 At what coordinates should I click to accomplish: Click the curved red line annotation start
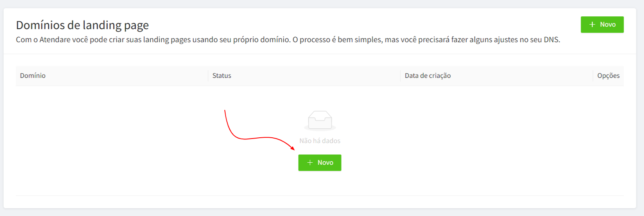click(x=225, y=111)
